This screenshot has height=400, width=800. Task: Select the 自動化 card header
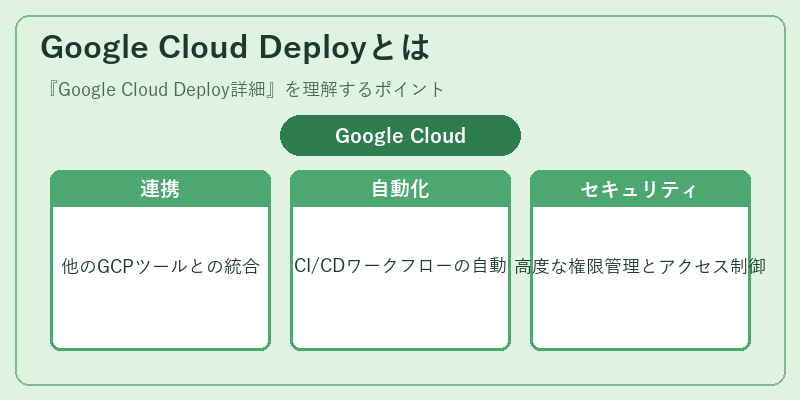tap(401, 189)
